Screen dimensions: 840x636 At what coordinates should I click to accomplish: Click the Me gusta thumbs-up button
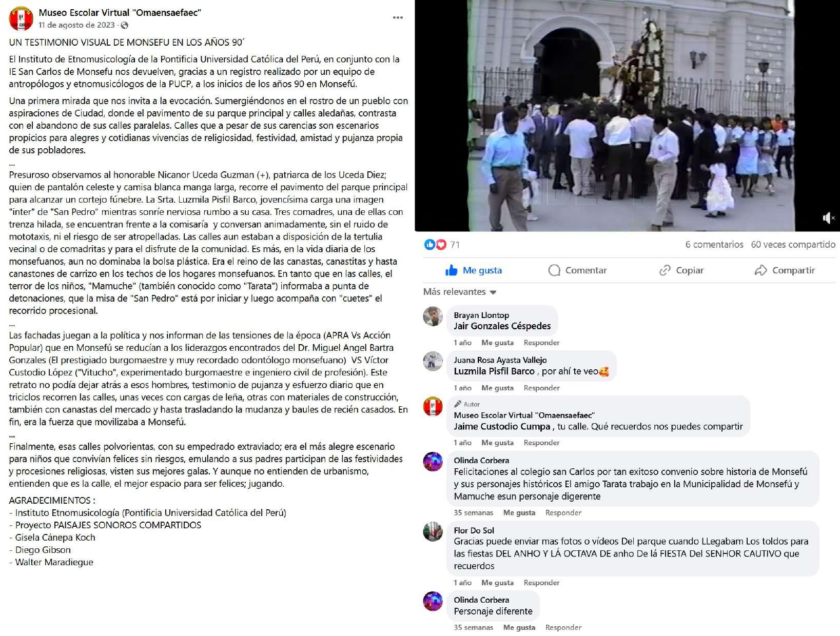coord(474,270)
